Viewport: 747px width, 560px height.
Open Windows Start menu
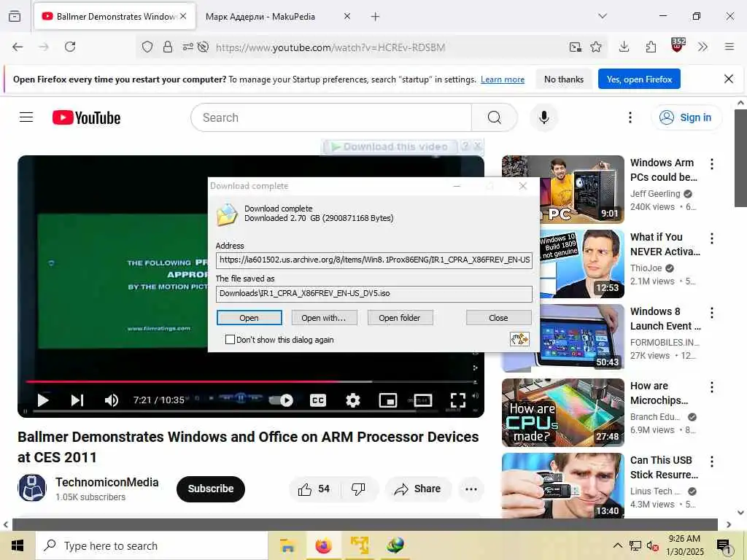point(18,545)
